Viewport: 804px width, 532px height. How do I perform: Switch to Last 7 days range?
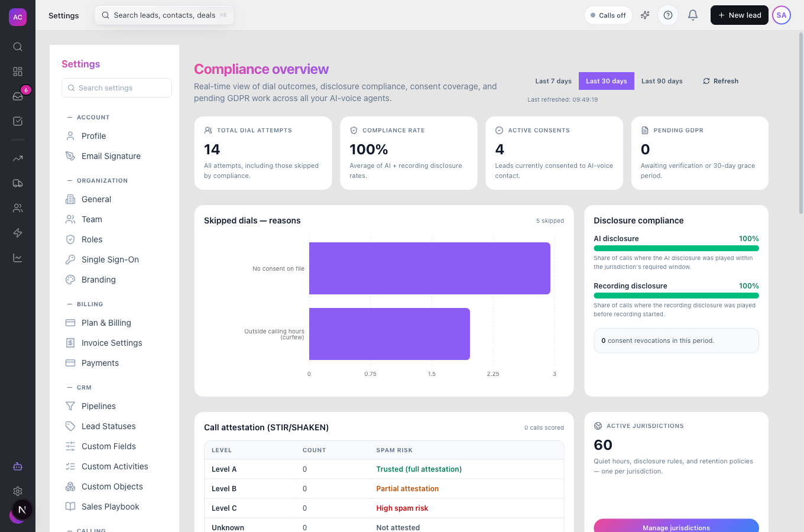point(553,81)
